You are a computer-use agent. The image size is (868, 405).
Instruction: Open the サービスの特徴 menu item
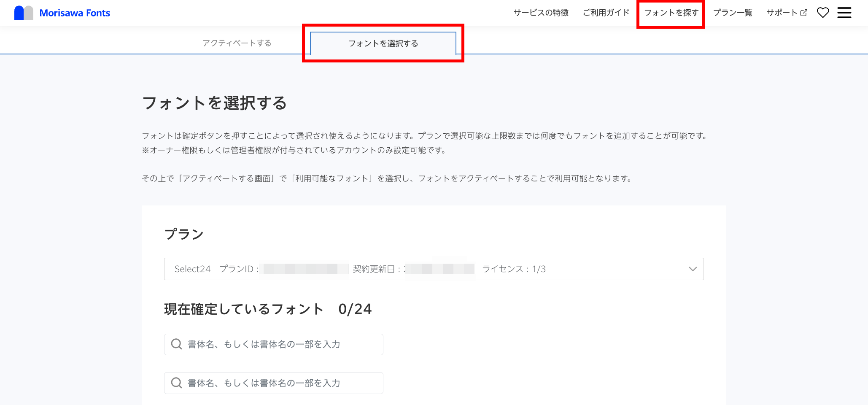click(541, 13)
